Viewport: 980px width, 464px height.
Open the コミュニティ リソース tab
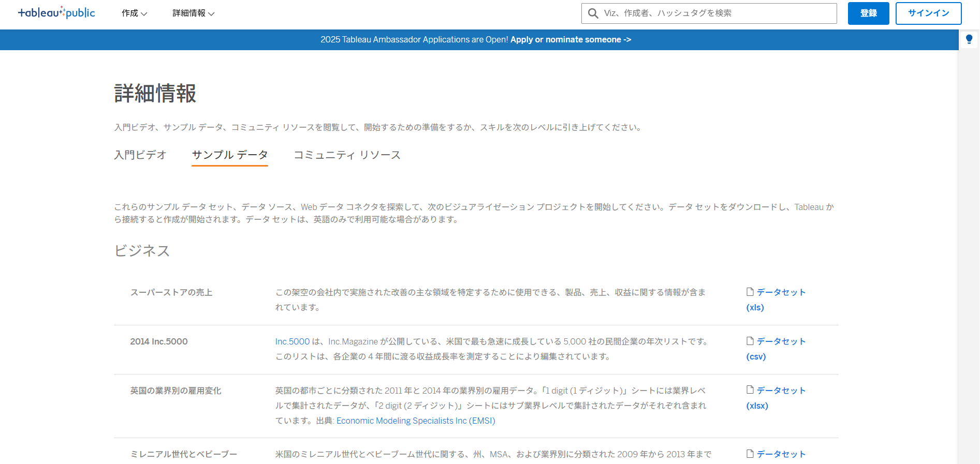point(347,155)
